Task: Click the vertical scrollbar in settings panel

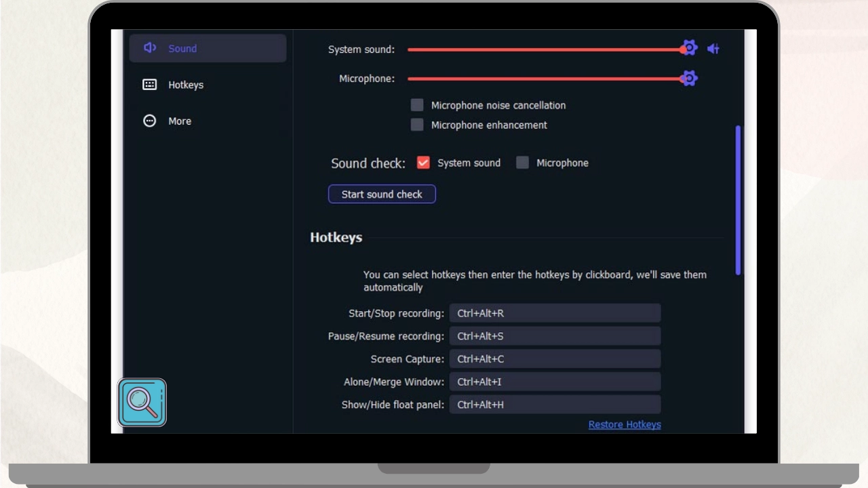Action: pos(738,200)
